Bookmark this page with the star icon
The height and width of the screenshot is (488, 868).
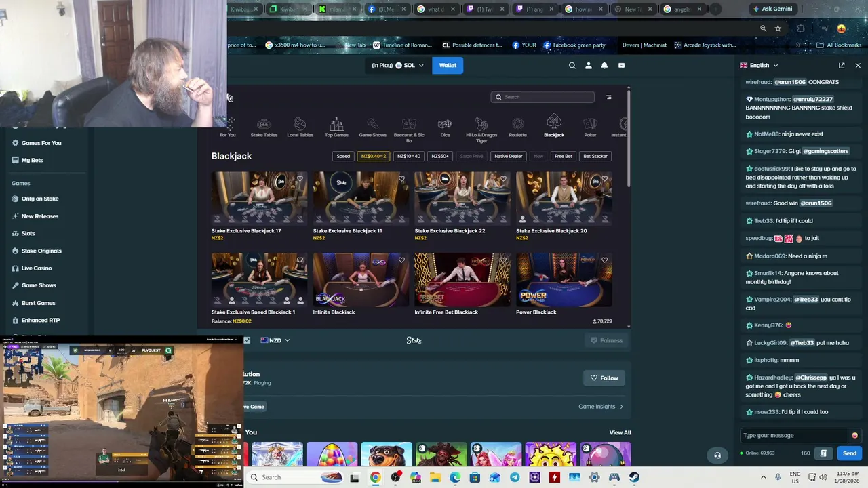[778, 28]
